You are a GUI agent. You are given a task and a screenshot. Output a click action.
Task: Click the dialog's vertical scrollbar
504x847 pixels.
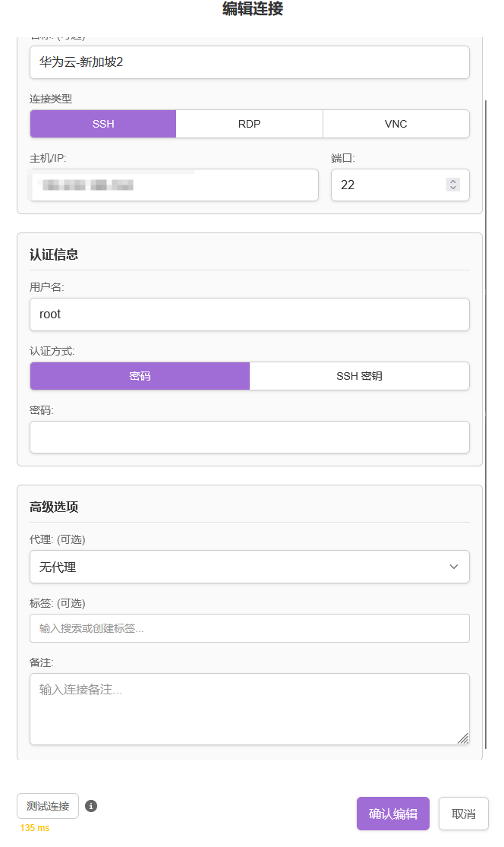[486, 424]
